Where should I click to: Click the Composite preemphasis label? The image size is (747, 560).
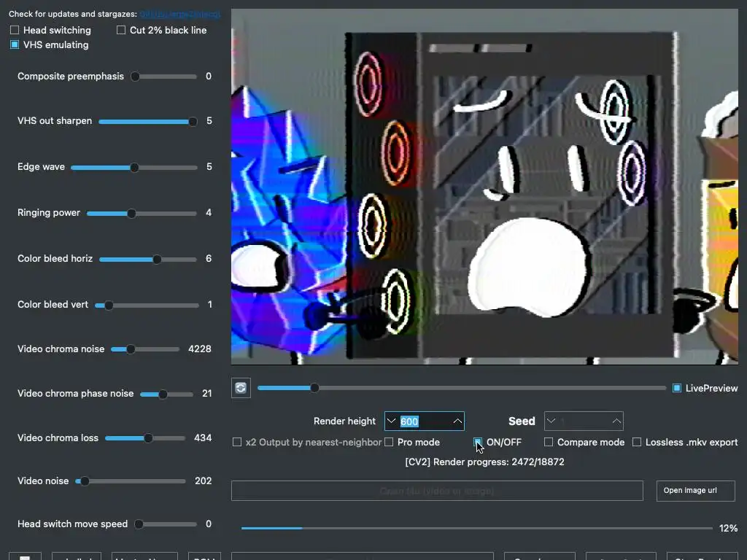(x=71, y=76)
